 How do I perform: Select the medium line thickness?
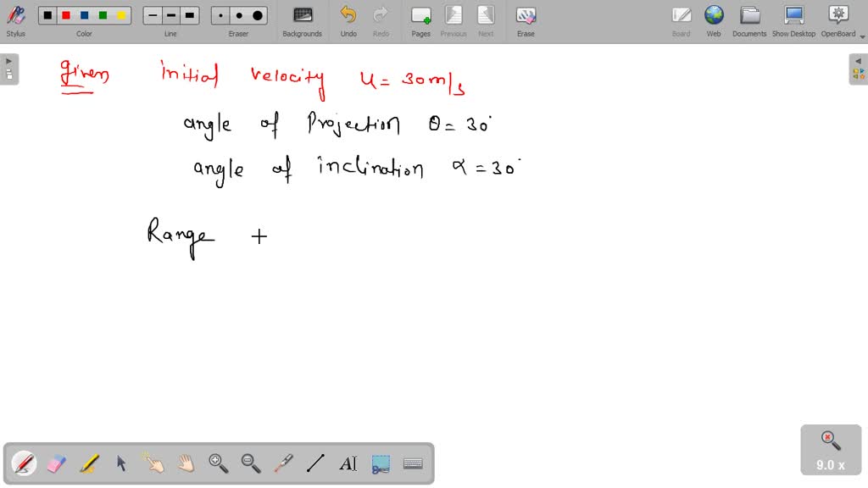170,14
